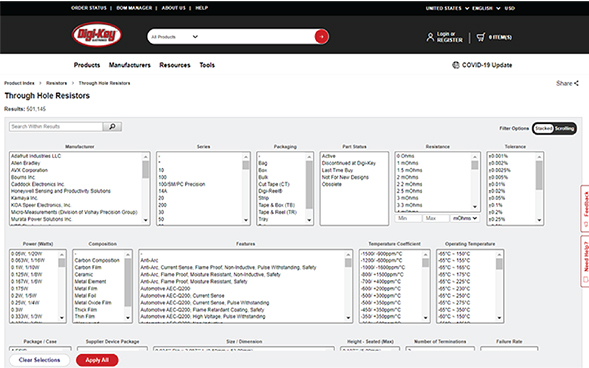The width and height of the screenshot is (589, 368).
Task: Select Carbon Composition option
Action: tap(97, 260)
